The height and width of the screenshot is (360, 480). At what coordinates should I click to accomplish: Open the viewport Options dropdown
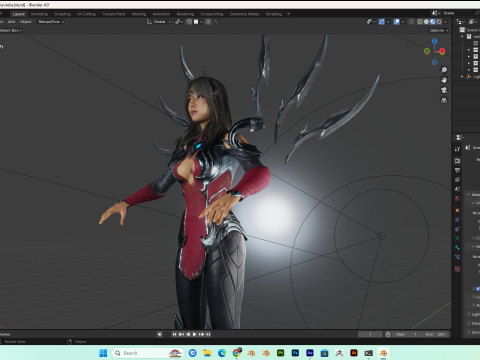[x=439, y=30]
